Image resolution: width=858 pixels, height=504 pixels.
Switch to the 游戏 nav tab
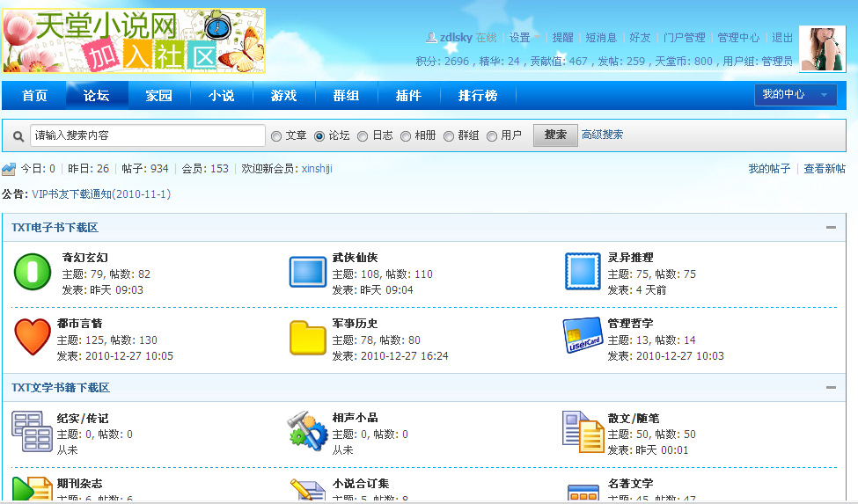(x=284, y=96)
